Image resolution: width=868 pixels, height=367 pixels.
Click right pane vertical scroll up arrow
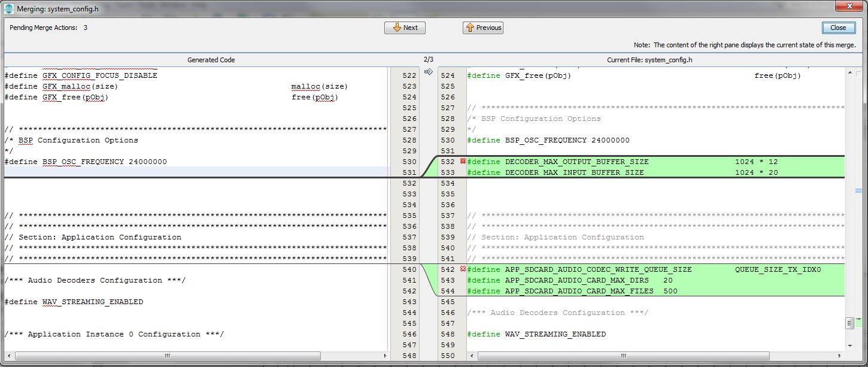coord(849,72)
